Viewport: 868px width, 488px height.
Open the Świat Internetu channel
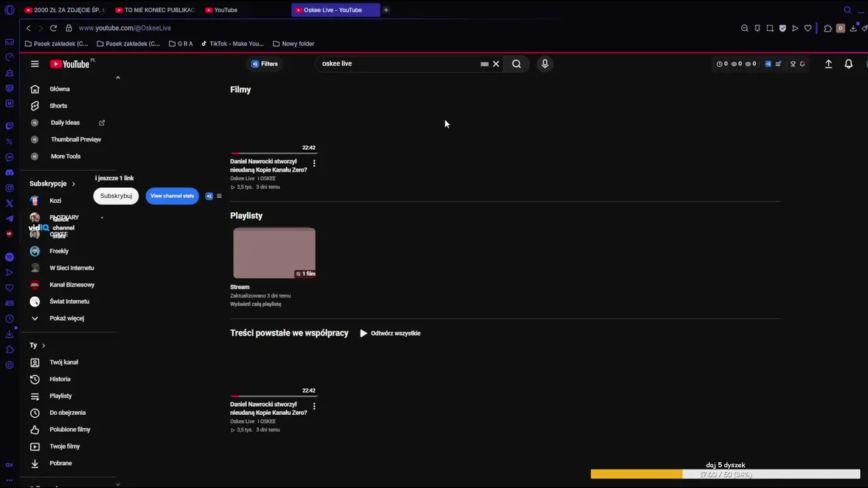point(68,302)
